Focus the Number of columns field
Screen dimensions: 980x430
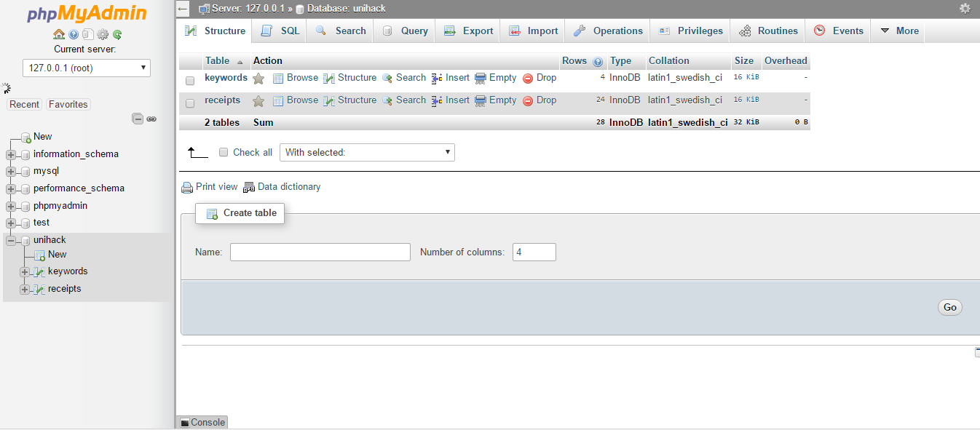(534, 252)
